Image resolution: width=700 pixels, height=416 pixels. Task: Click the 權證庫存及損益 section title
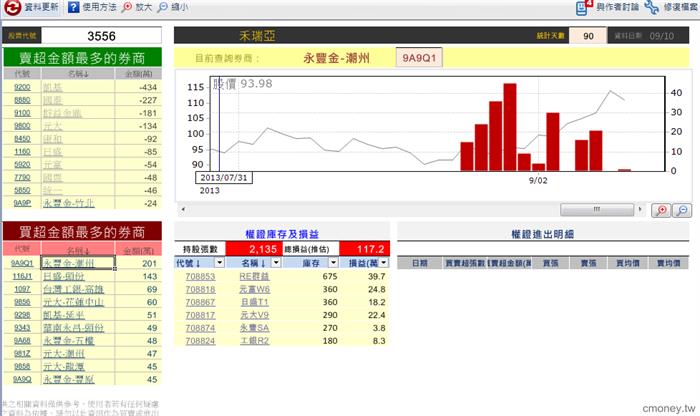282,234
